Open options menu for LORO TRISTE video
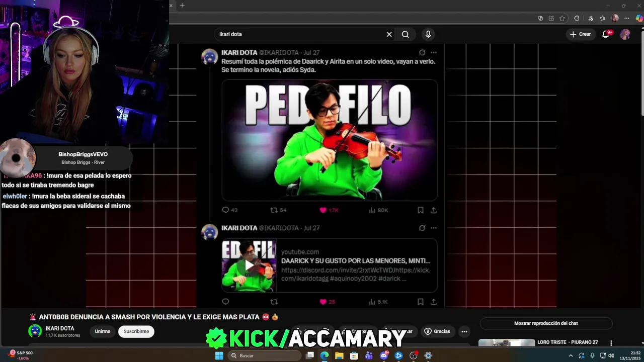Image resolution: width=644 pixels, height=362 pixels. coord(611,343)
